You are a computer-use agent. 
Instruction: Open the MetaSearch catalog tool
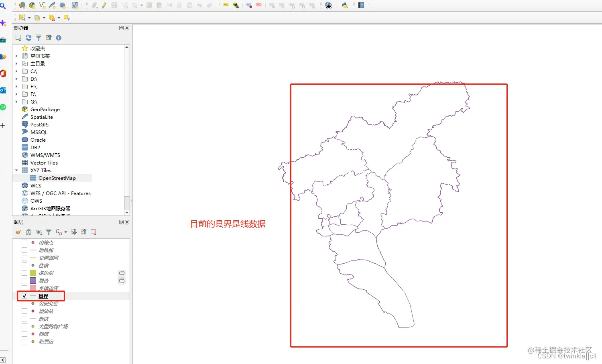point(328,5)
